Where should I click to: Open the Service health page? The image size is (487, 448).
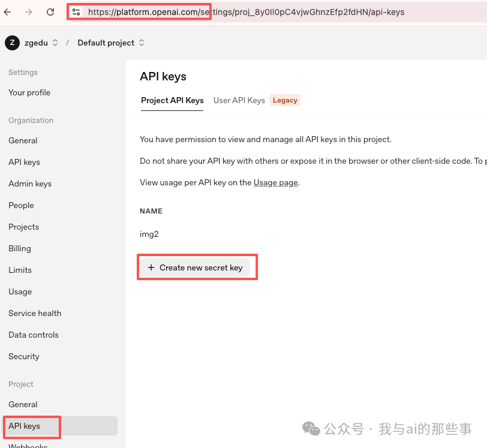35,313
